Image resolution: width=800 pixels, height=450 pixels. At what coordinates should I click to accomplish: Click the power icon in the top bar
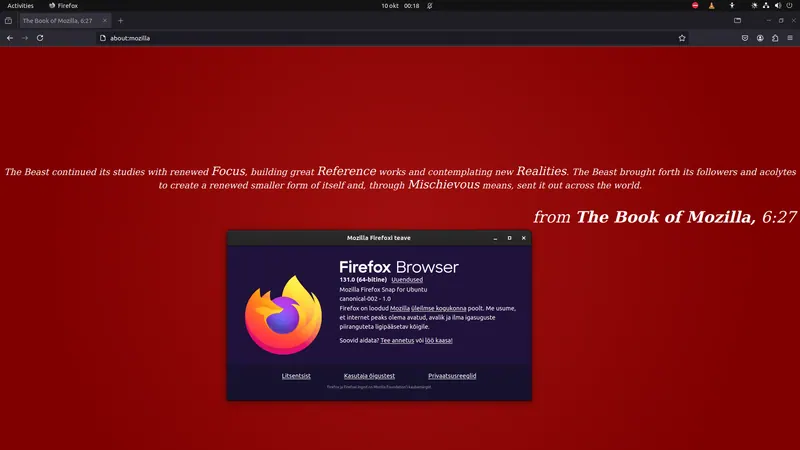tap(789, 6)
